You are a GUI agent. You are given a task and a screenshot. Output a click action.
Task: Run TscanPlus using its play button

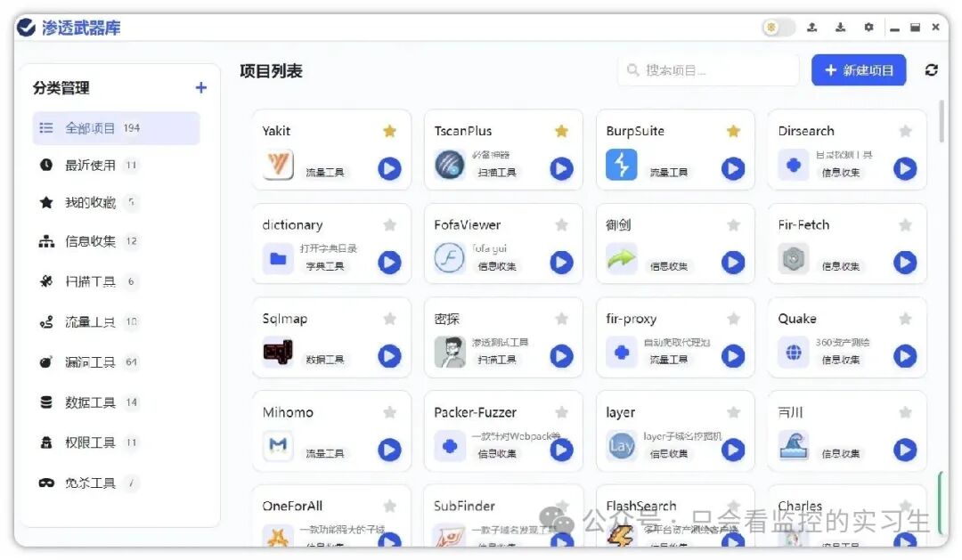[561, 168]
